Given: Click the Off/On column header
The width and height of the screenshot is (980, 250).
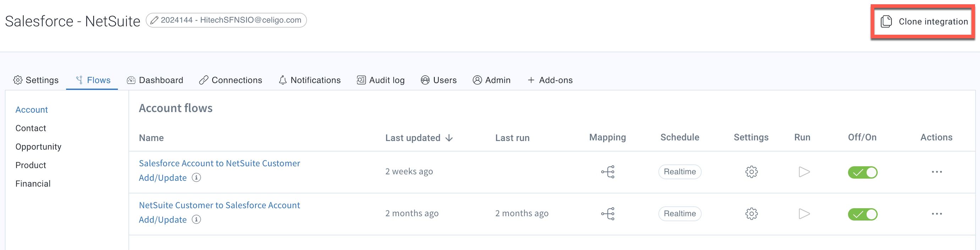Looking at the screenshot, I should coord(862,137).
